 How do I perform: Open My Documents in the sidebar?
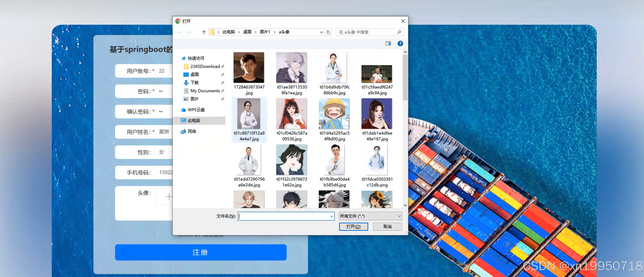pyautogui.click(x=205, y=91)
